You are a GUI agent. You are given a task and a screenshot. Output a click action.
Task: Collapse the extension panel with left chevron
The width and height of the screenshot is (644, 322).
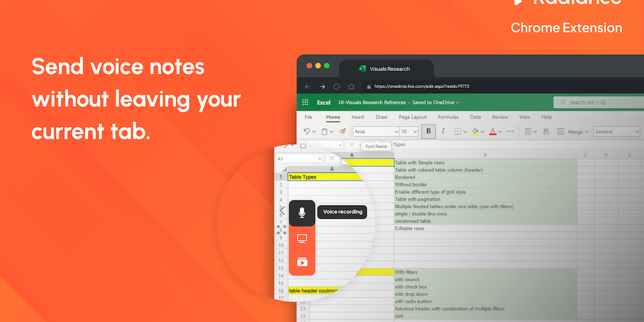[282, 210]
